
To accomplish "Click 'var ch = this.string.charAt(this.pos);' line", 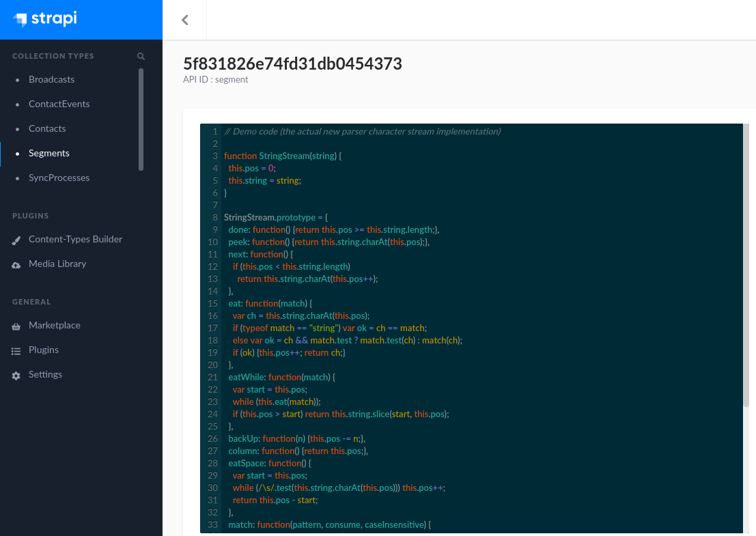I will tap(301, 315).
